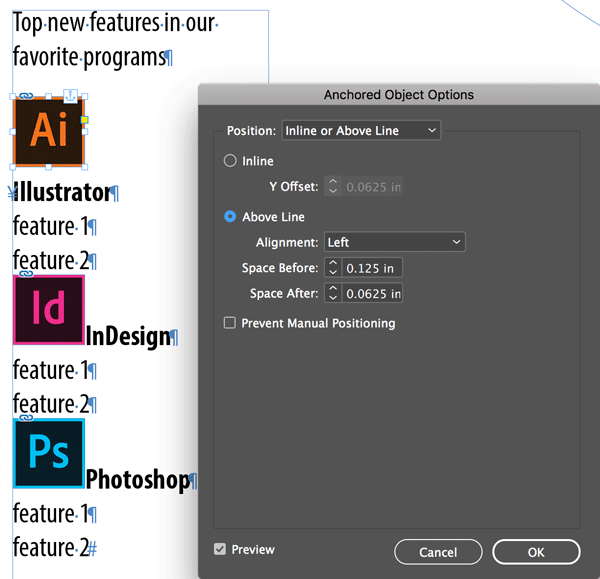Viewport: 600px width, 579px height.
Task: Select the Illustrator Ai logo graphic
Action: pyautogui.click(x=49, y=132)
